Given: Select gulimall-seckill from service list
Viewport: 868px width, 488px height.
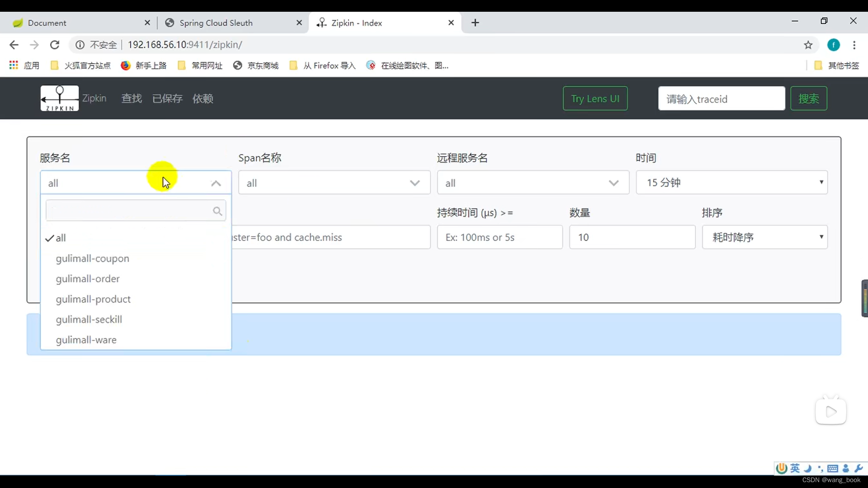Looking at the screenshot, I should (x=89, y=319).
